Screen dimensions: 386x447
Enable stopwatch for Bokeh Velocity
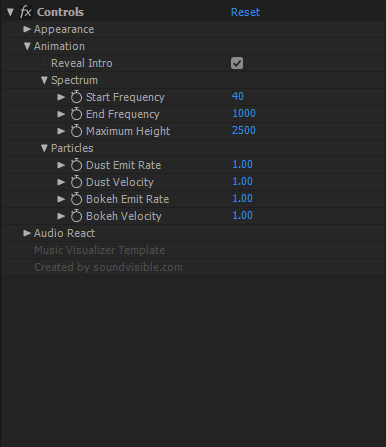pos(76,216)
